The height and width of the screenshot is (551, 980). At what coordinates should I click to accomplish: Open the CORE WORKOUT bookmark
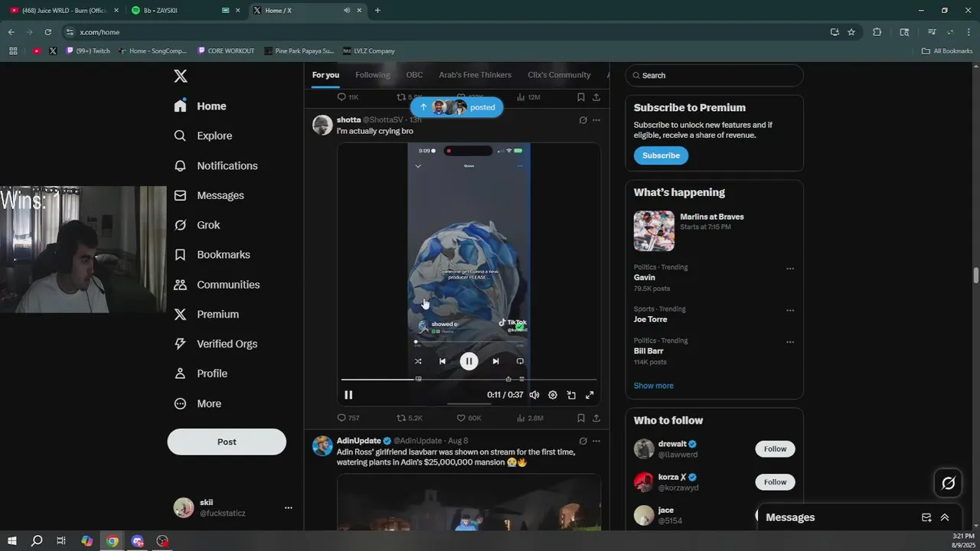point(226,51)
